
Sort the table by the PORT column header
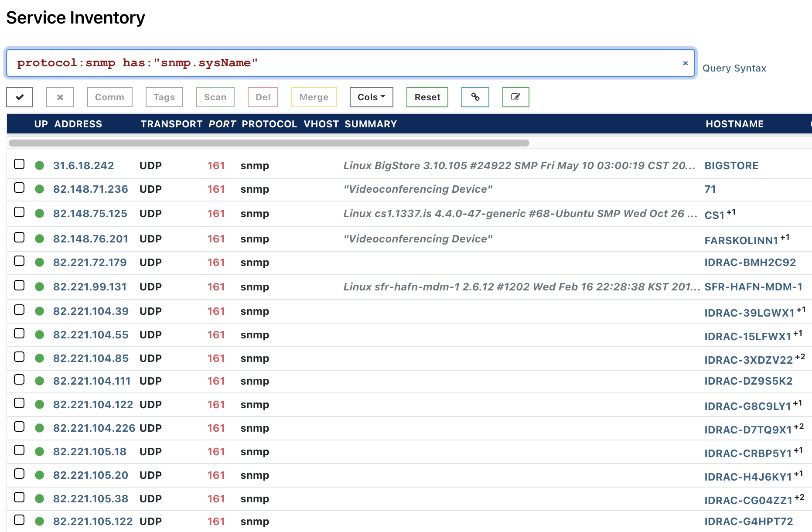(222, 124)
